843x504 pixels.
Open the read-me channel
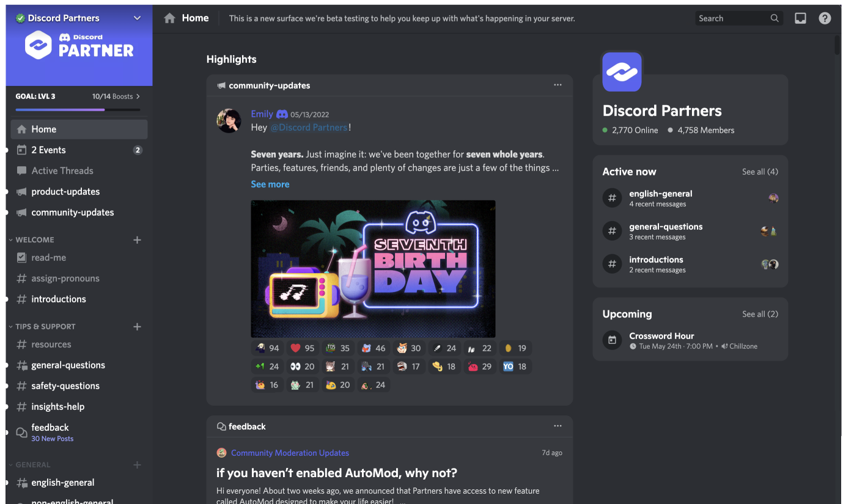[x=79, y=258]
